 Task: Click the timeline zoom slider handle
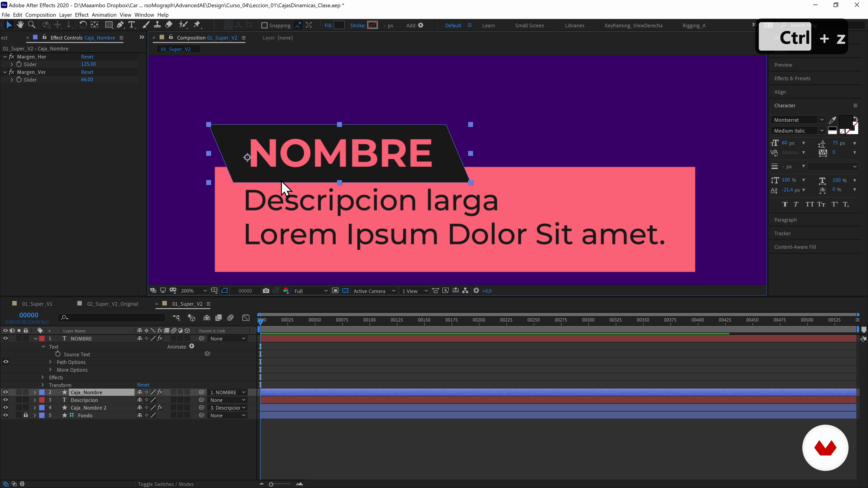(271, 484)
